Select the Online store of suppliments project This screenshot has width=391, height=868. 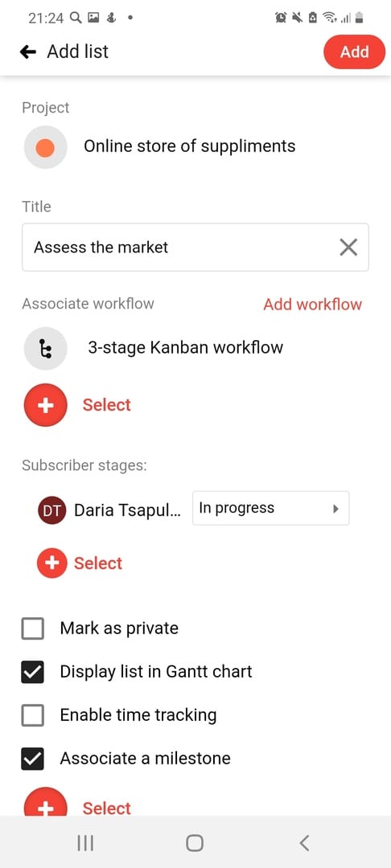coord(189,147)
